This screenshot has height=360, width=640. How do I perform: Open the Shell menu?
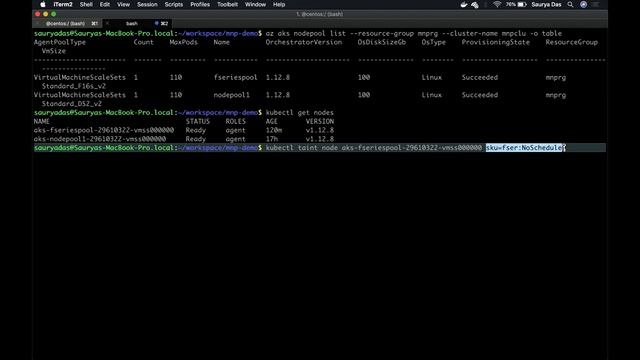coord(86,4)
